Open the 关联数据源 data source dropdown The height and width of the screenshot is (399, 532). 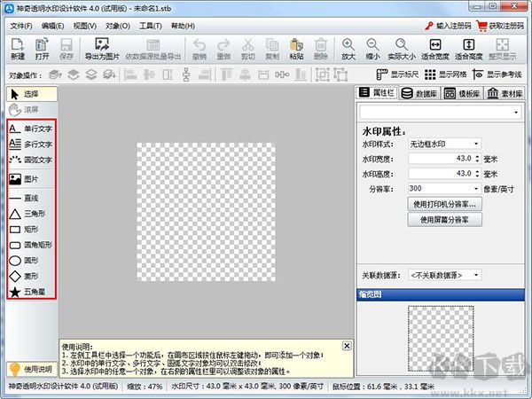[447, 276]
